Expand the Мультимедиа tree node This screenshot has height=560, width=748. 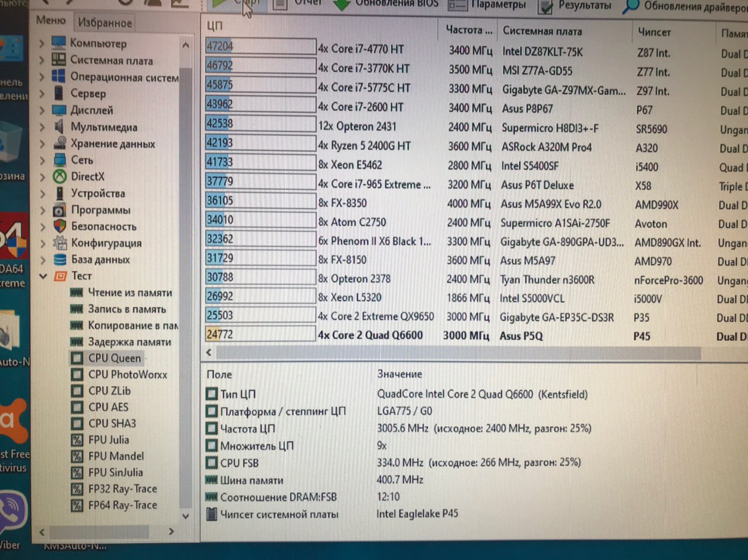pos(42,127)
